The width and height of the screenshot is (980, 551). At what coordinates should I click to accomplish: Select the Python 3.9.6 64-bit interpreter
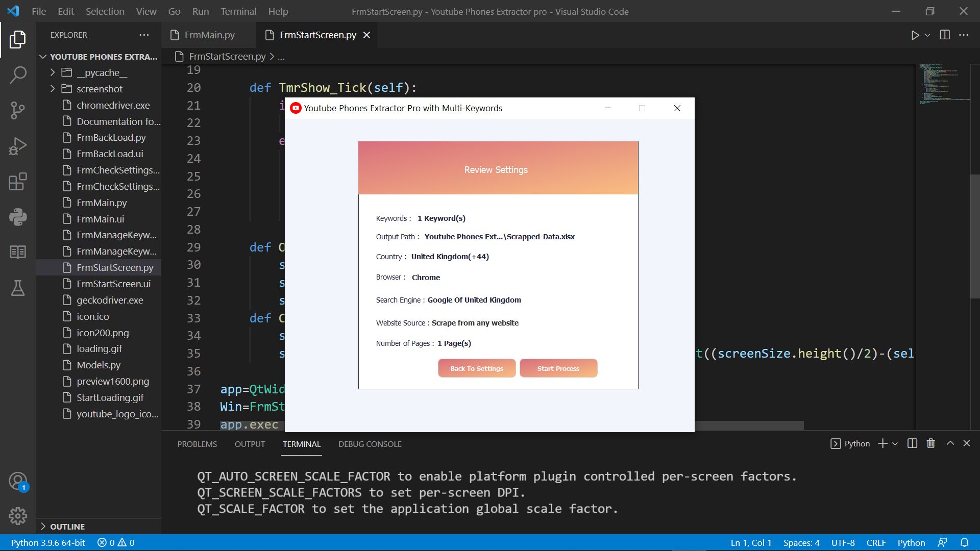click(x=48, y=543)
